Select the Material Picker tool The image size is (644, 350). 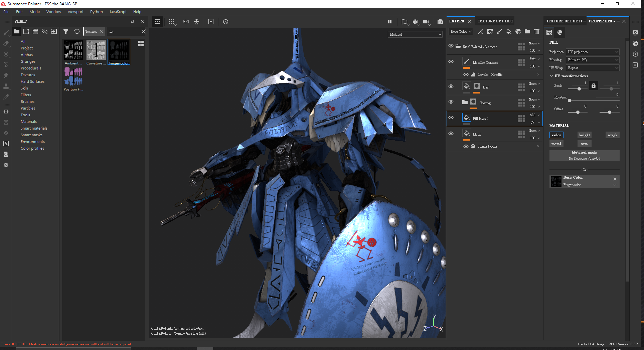pyautogui.click(x=6, y=97)
